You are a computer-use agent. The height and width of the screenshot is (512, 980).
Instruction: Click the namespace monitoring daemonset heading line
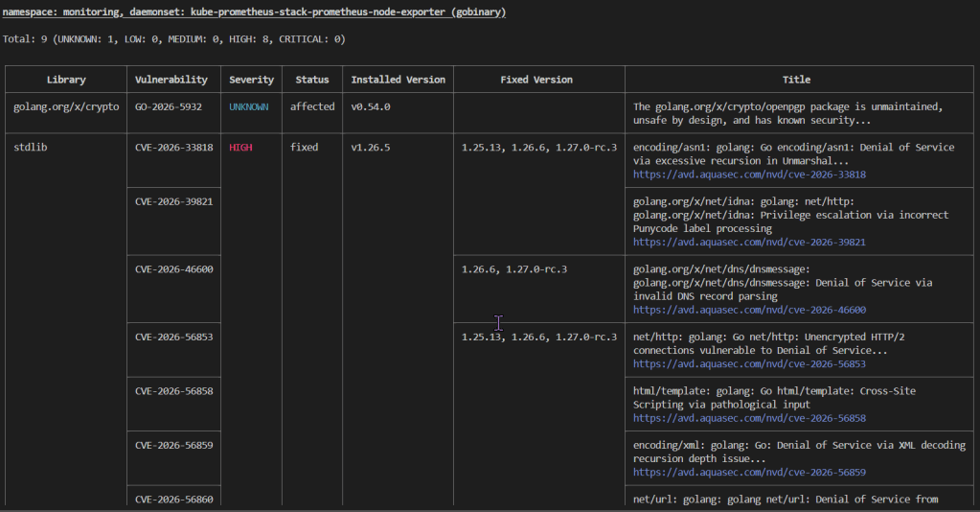point(255,12)
